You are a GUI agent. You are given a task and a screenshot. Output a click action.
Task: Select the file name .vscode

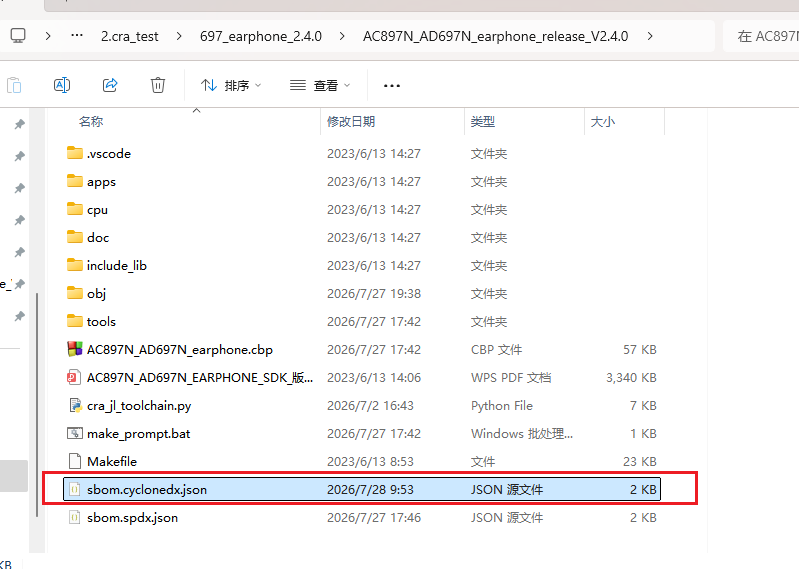[109, 153]
